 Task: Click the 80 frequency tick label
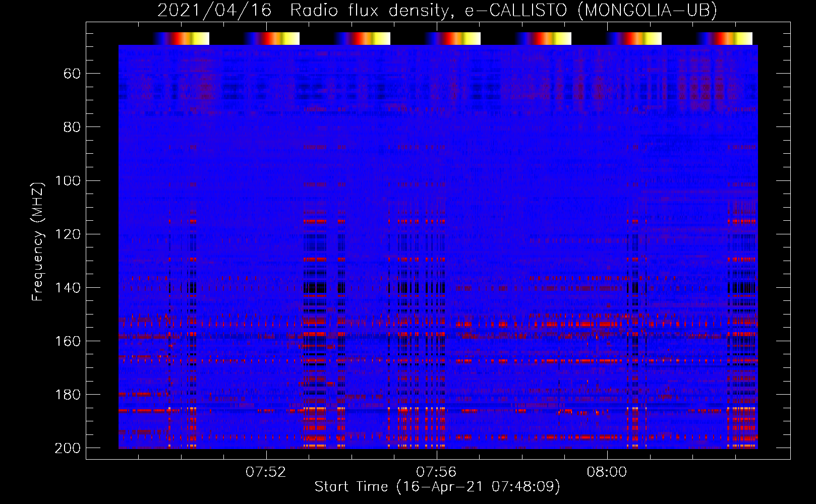[72, 128]
